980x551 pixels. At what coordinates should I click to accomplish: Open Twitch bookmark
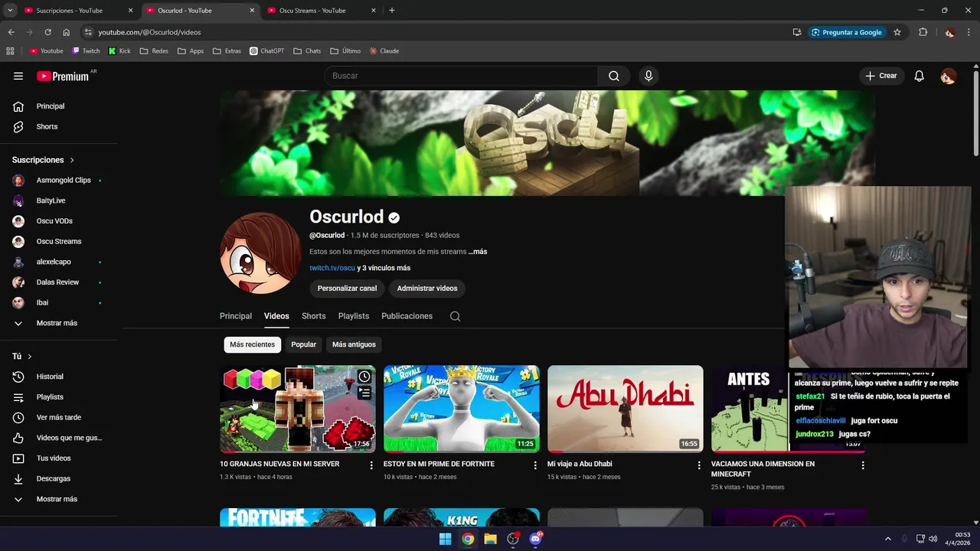pos(86,51)
